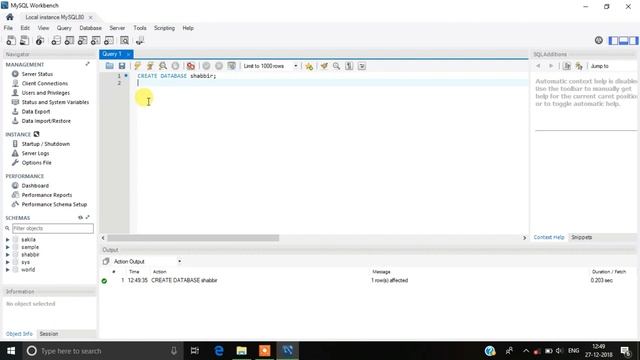Switch to the Snippets tab
Screen dimensions: 640x360
tap(582, 237)
